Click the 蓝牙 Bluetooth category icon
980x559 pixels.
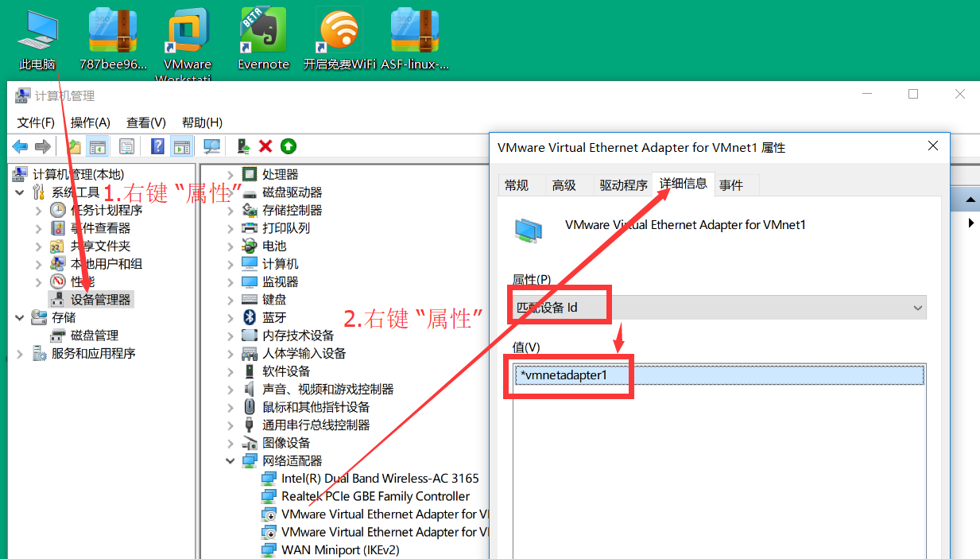[x=250, y=317]
